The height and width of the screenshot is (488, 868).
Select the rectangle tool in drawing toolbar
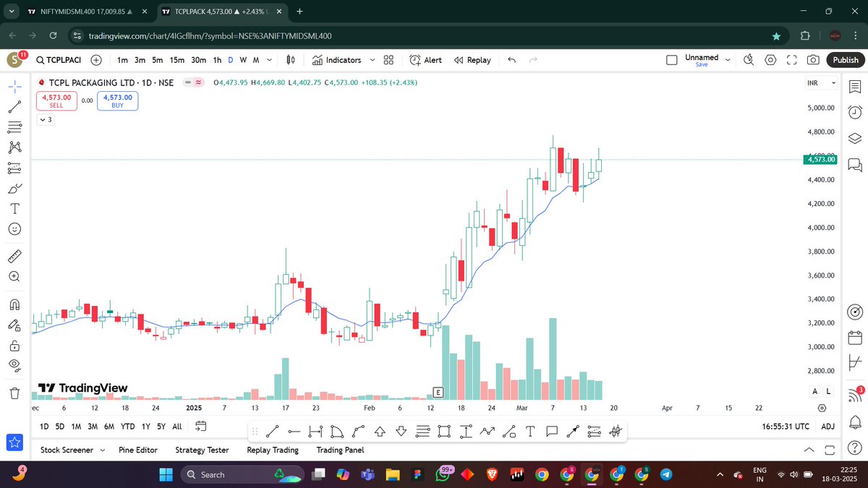444,432
